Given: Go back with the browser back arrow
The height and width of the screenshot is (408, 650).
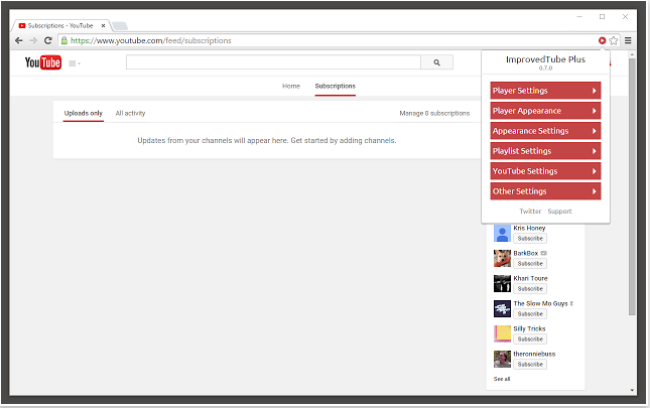Looking at the screenshot, I should pos(19,40).
